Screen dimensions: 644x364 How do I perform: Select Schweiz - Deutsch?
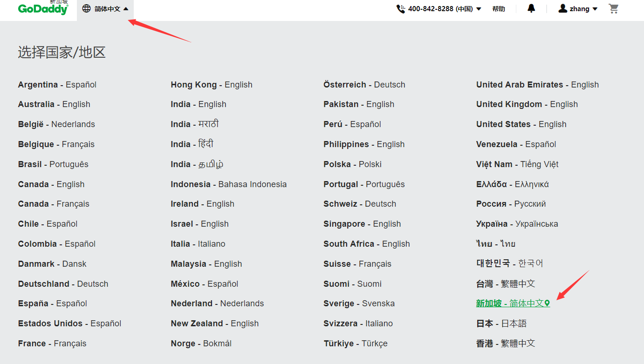360,204
